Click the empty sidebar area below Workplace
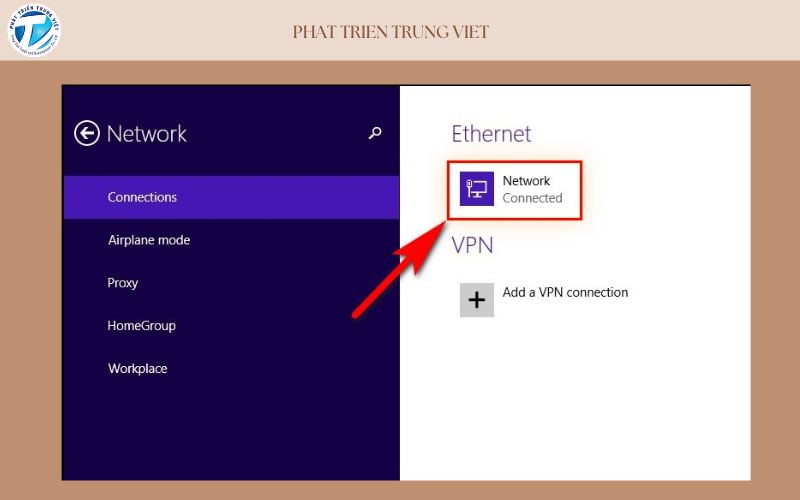Image resolution: width=800 pixels, height=500 pixels. coord(230,430)
